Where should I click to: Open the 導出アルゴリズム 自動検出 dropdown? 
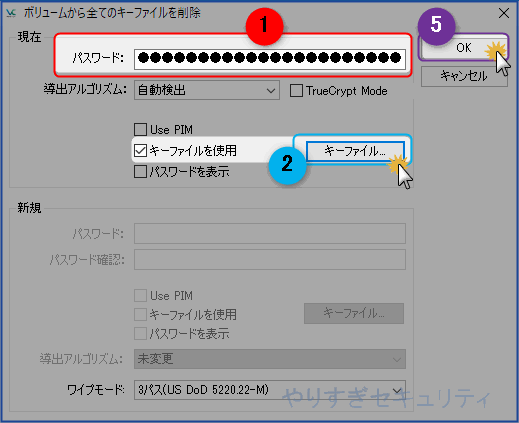click(x=207, y=90)
